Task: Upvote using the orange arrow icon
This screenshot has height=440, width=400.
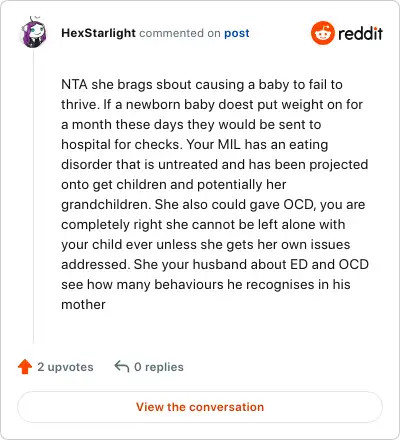Action: tap(25, 367)
